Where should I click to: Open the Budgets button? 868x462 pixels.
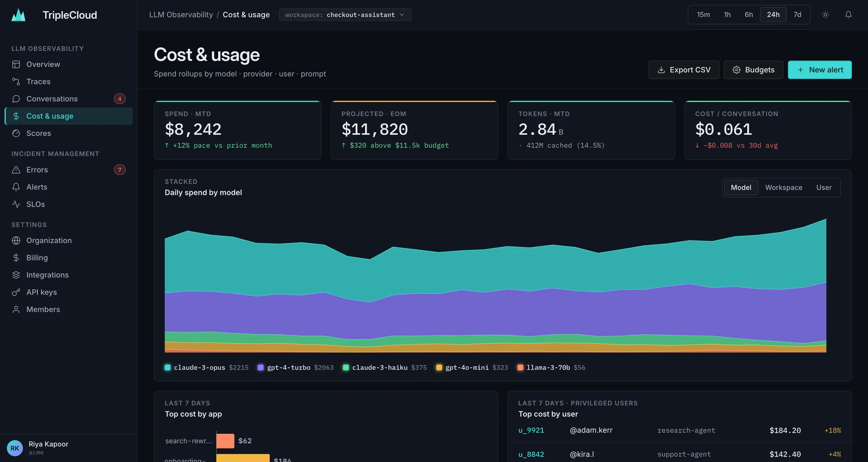[753, 70]
